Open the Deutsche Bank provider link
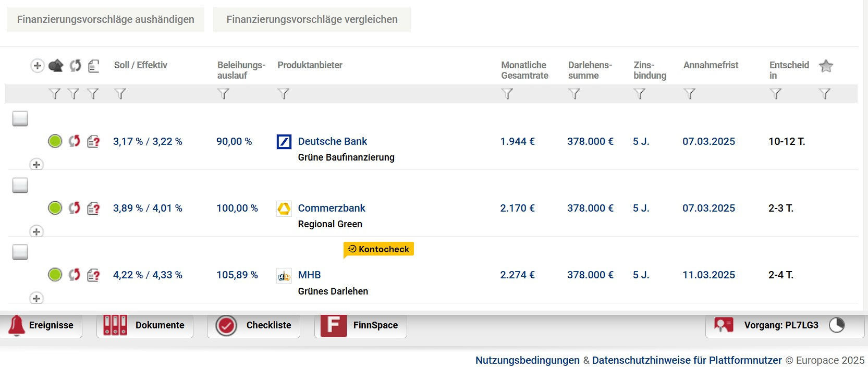The width and height of the screenshot is (868, 368). tap(333, 141)
